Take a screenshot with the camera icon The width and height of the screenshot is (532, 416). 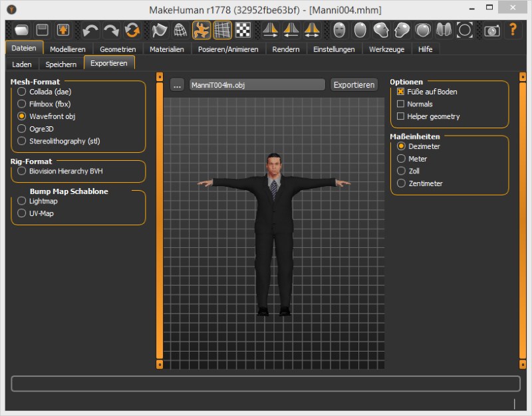pyautogui.click(x=492, y=31)
